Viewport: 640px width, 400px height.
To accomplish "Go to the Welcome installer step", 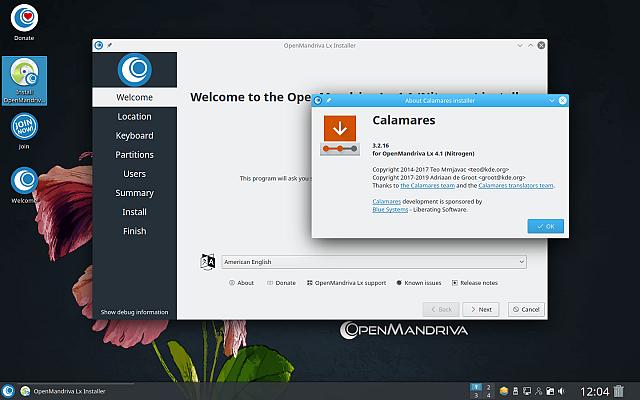I will point(134,97).
